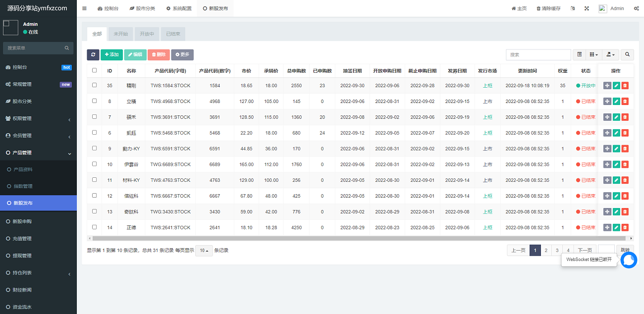644x314 pixels.
Task: Open the blue chat bubble widget
Action: tap(629, 260)
